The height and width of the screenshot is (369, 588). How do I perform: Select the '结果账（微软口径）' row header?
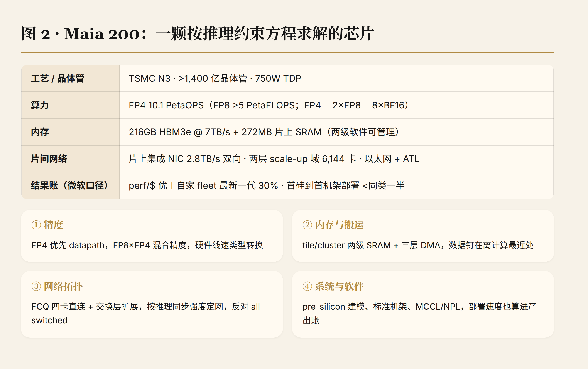tap(70, 185)
